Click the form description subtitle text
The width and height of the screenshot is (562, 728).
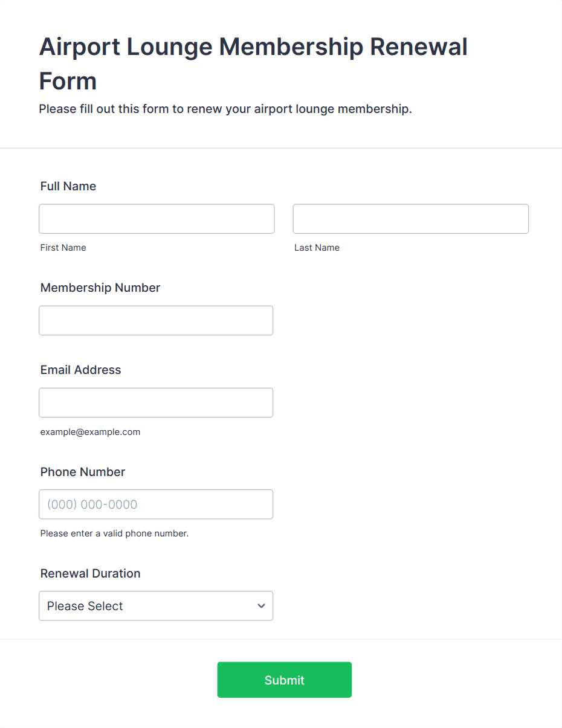click(x=225, y=109)
